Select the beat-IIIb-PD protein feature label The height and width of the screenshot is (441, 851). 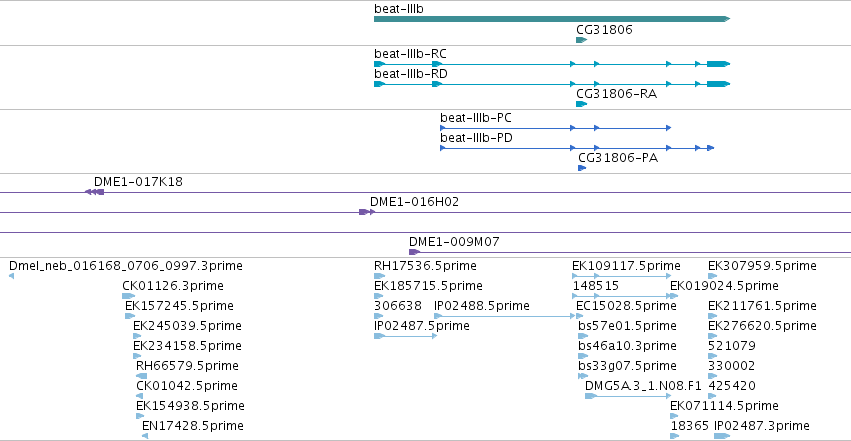(476, 138)
